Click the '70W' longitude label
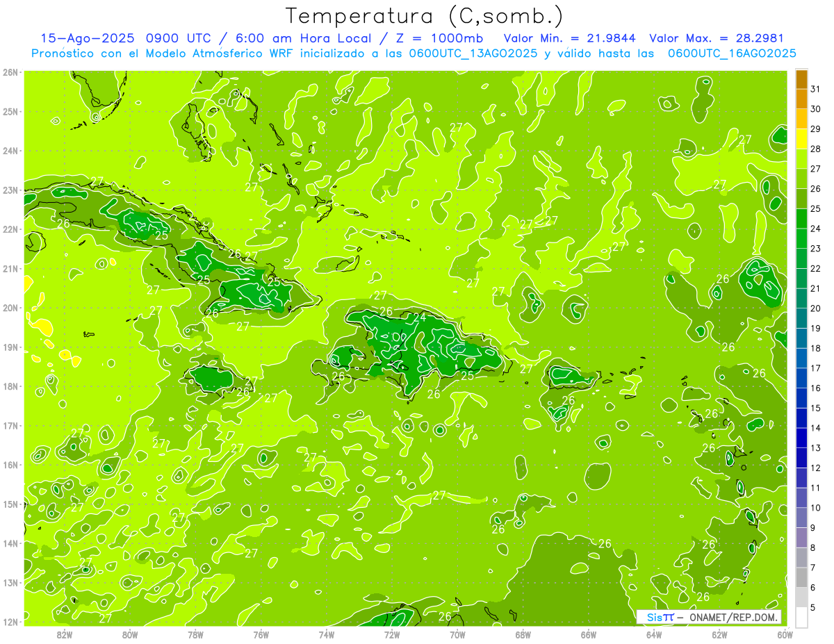The height and width of the screenshot is (644, 834). coord(457,634)
